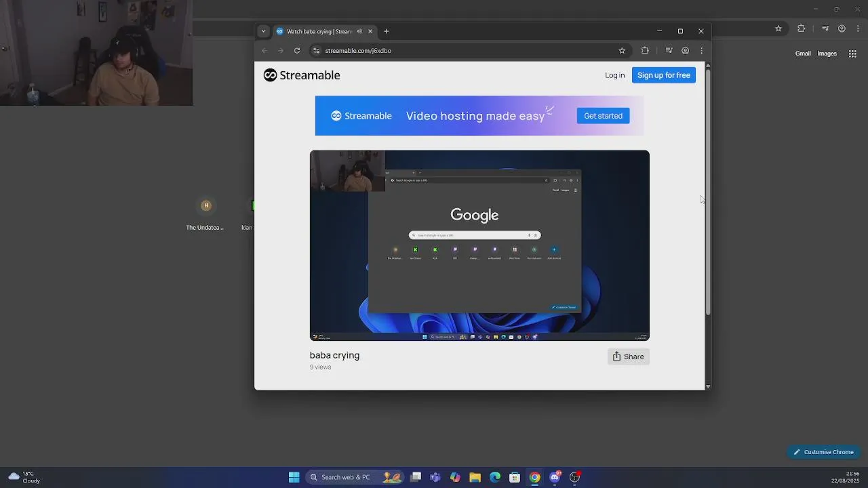Open Discord from the taskbar
868x488 pixels.
(555, 477)
